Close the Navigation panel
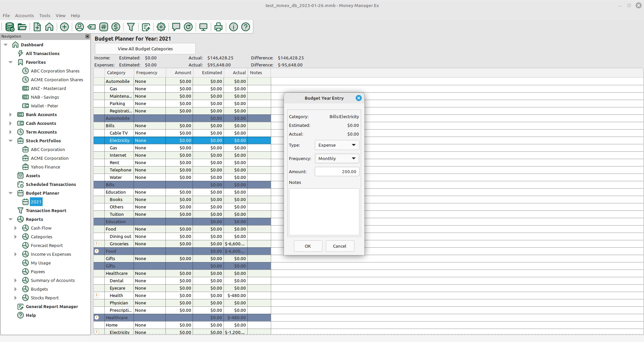644x342 pixels. point(87,36)
